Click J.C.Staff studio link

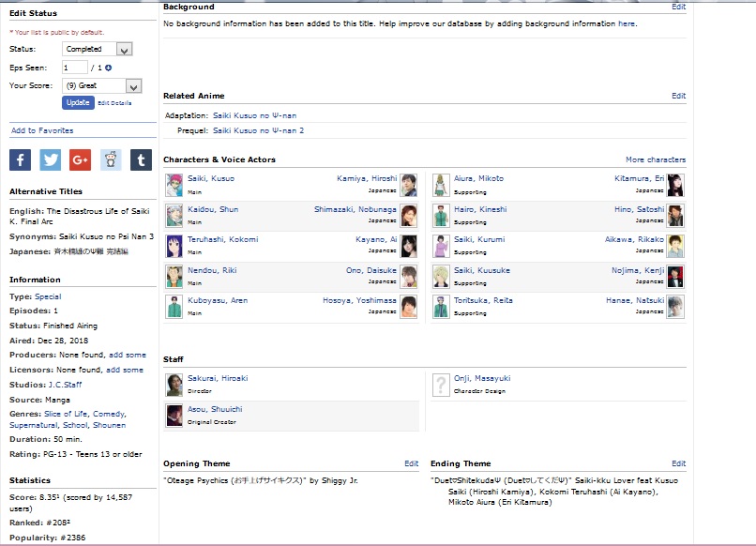[x=66, y=384]
